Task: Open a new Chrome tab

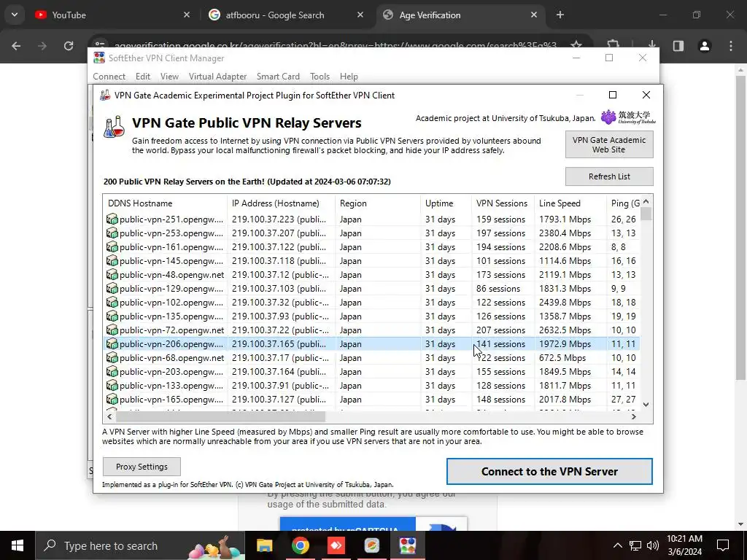Action: pyautogui.click(x=560, y=15)
